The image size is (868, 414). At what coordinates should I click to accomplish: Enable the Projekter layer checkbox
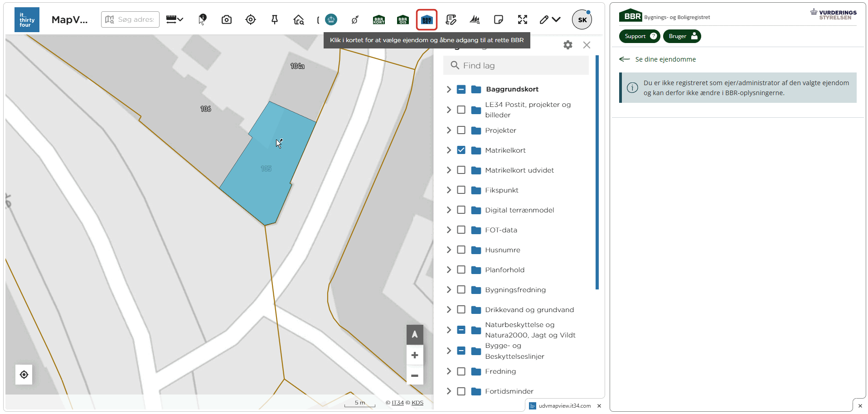[x=461, y=130]
